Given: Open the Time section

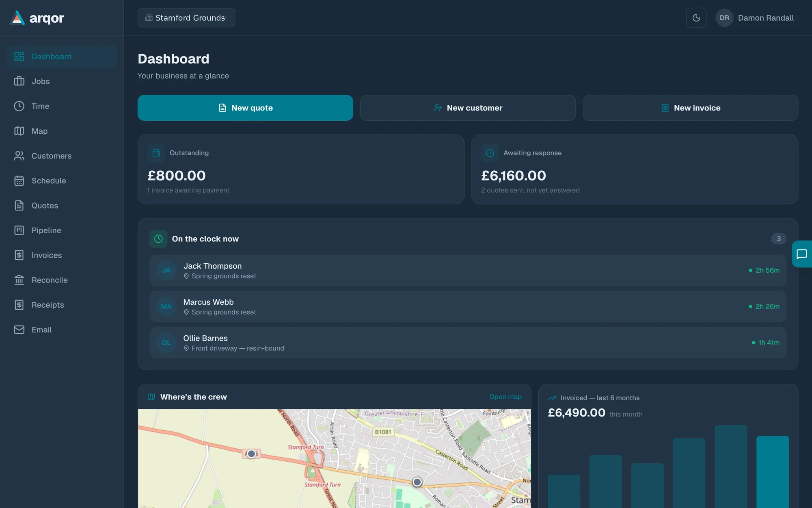Looking at the screenshot, I should [62, 106].
